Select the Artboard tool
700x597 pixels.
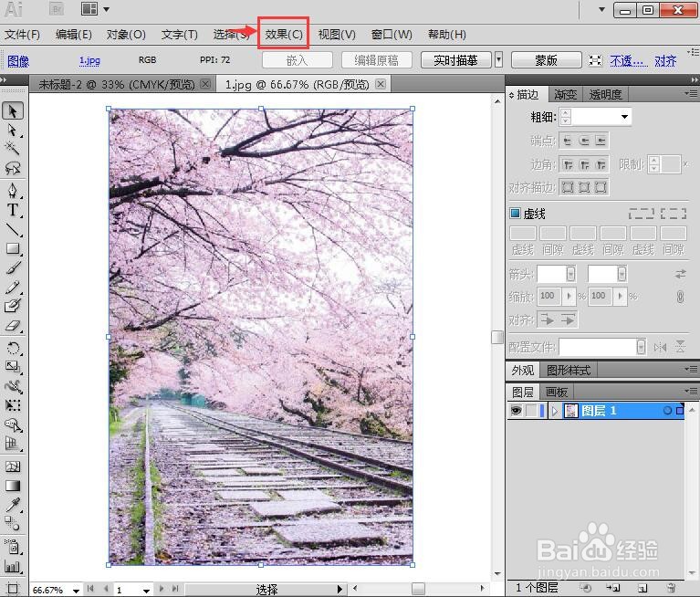pos(13,588)
